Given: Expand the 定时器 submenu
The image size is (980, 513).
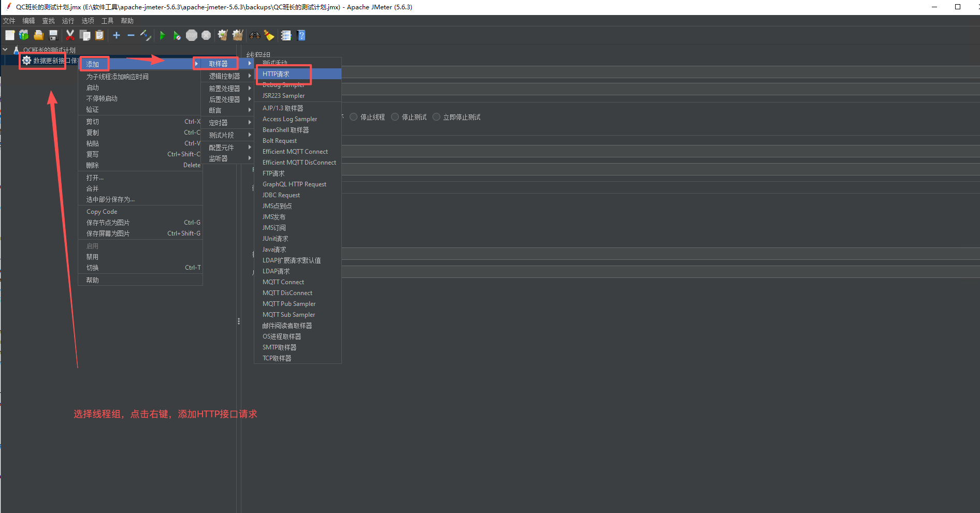Looking at the screenshot, I should tap(228, 123).
